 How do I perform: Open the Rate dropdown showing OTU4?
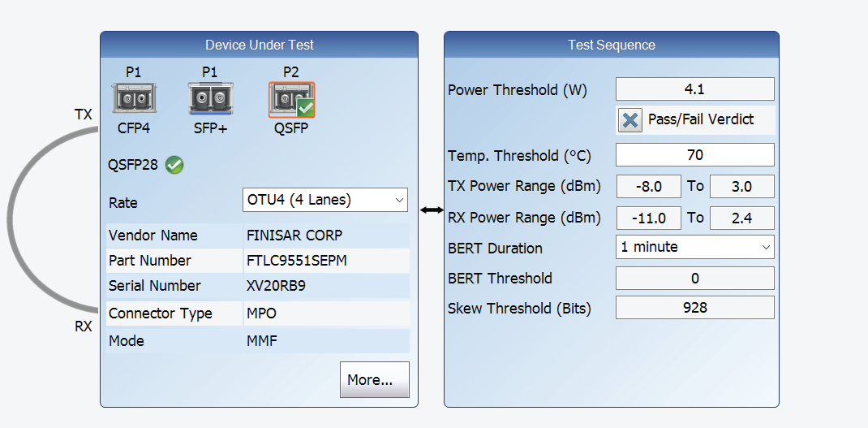(324, 200)
